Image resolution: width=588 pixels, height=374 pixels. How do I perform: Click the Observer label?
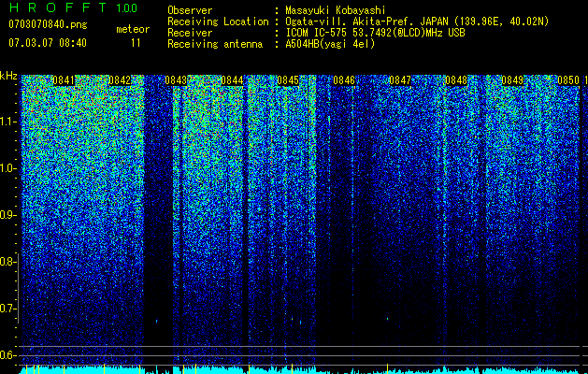pos(190,10)
